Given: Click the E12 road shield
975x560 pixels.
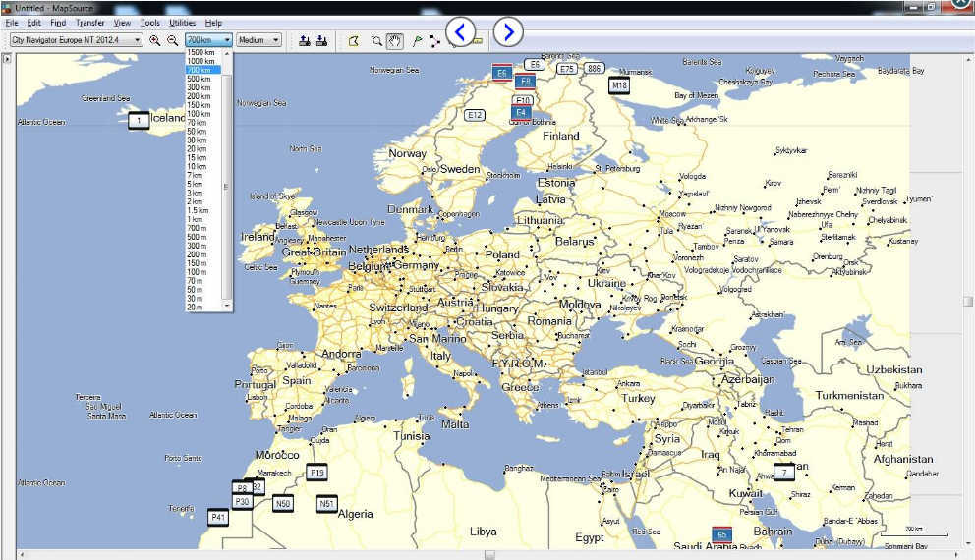Looking at the screenshot, I should click(x=475, y=115).
